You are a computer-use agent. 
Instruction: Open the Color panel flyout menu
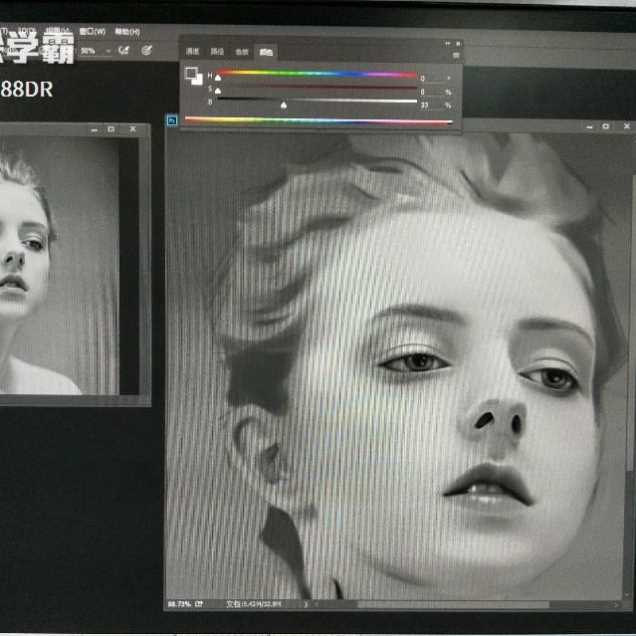(456, 55)
